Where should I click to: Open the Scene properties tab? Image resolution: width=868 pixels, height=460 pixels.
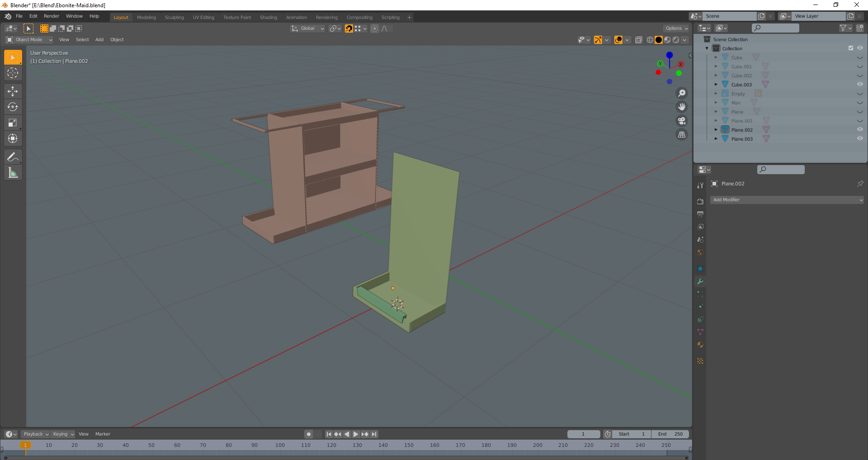tap(700, 239)
